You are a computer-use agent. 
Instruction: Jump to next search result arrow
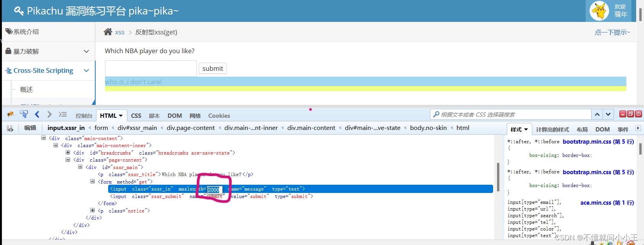608,114
